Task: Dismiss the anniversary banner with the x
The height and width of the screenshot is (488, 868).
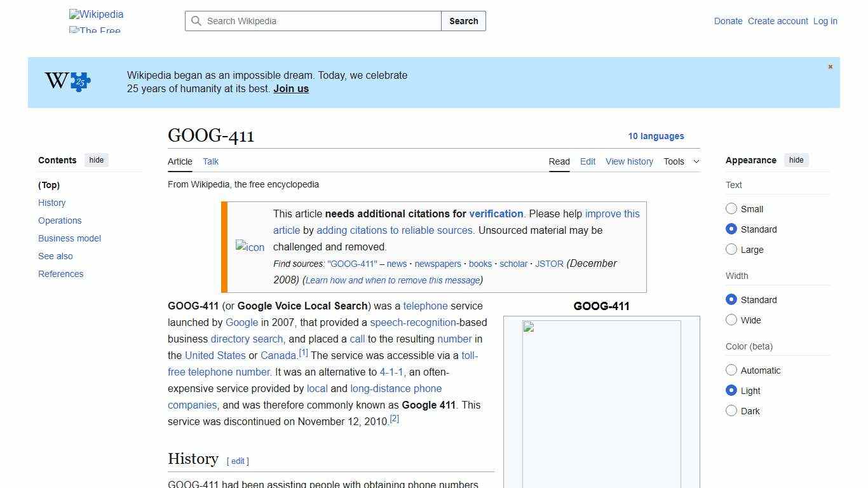Action: click(x=830, y=66)
